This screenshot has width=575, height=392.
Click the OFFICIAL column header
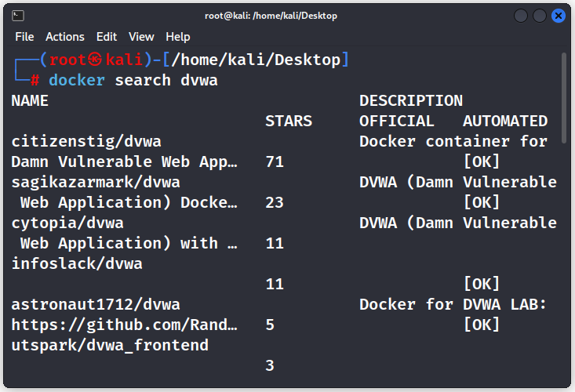click(x=397, y=121)
